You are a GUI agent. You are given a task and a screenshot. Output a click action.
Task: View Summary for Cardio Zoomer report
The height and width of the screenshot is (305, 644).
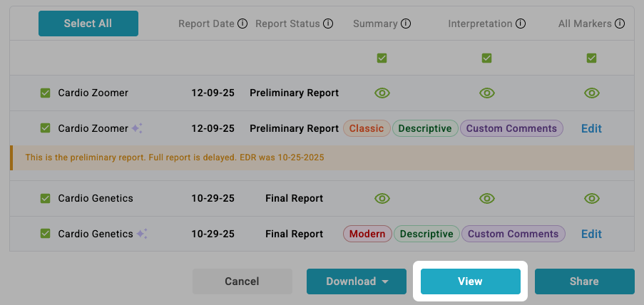382,93
